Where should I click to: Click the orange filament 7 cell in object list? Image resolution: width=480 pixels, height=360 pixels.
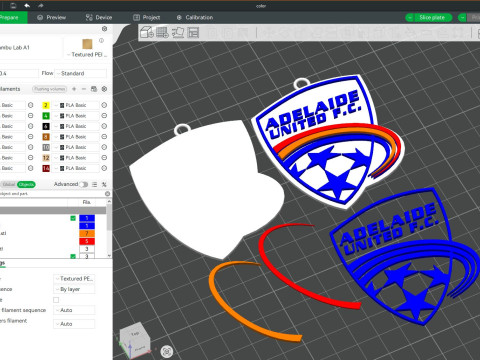tap(87, 233)
